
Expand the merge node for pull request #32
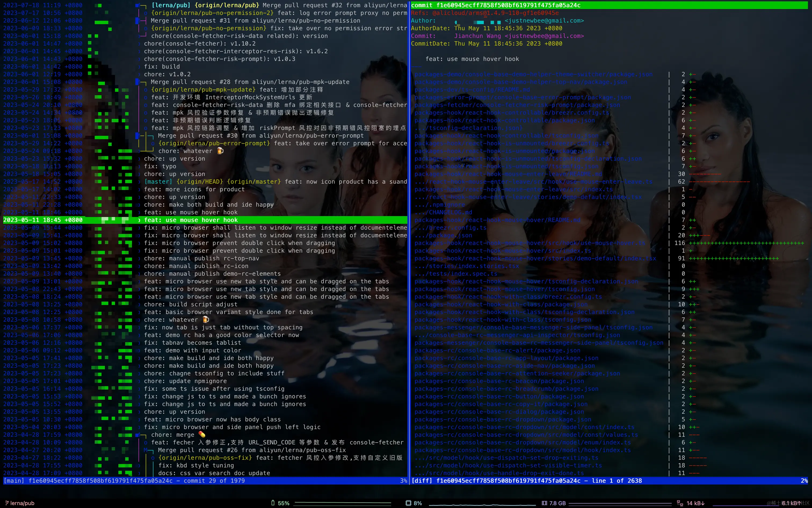pyautogui.click(x=137, y=5)
